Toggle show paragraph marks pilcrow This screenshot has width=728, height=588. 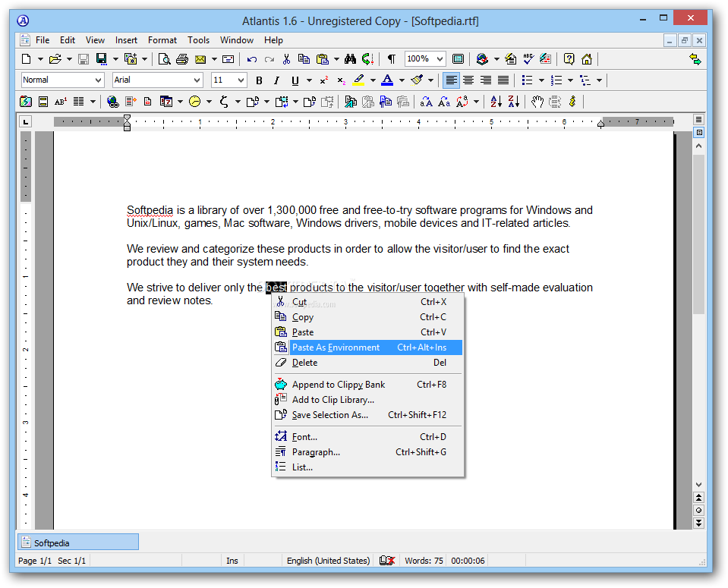[x=392, y=59]
